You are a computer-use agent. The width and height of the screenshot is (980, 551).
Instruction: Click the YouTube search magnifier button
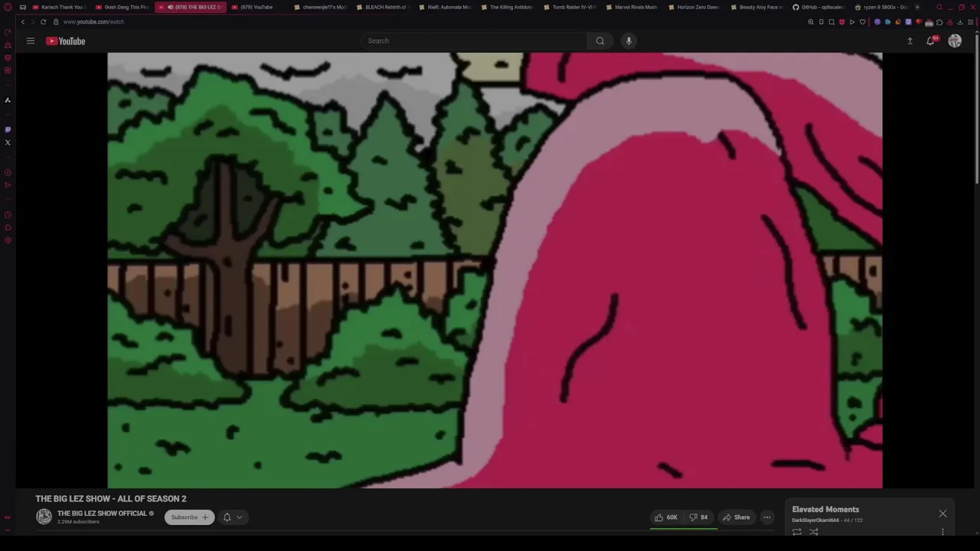point(600,41)
